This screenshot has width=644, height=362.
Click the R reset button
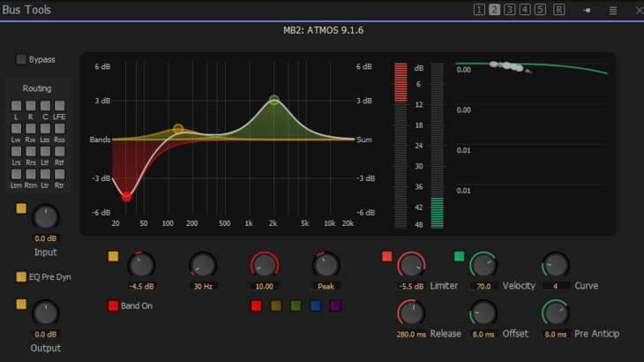click(559, 11)
